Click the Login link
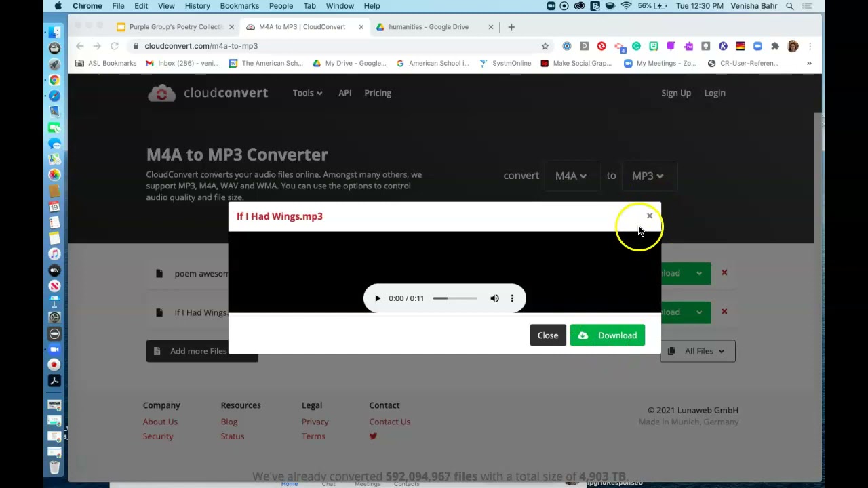 pyautogui.click(x=715, y=93)
